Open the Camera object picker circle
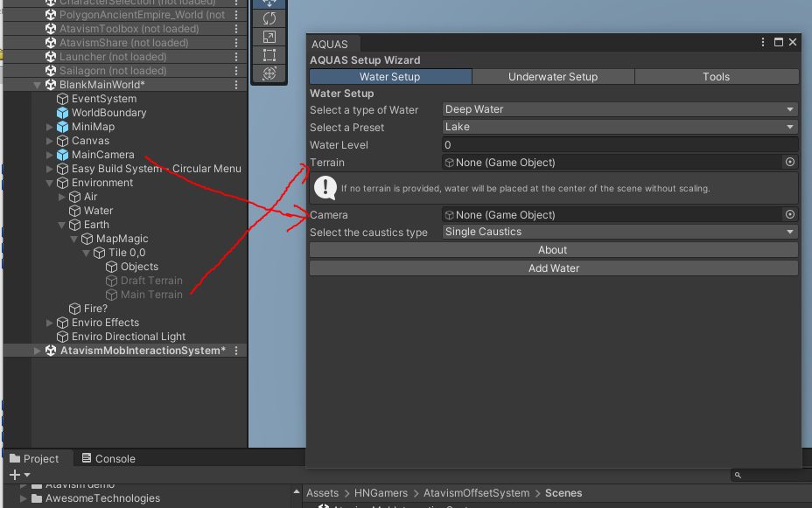812x508 pixels. [x=790, y=214]
